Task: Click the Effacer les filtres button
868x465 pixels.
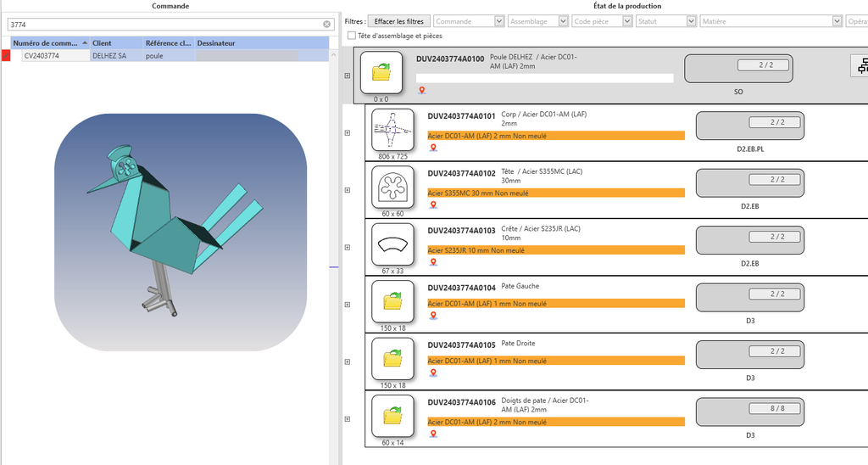Action: coord(399,21)
